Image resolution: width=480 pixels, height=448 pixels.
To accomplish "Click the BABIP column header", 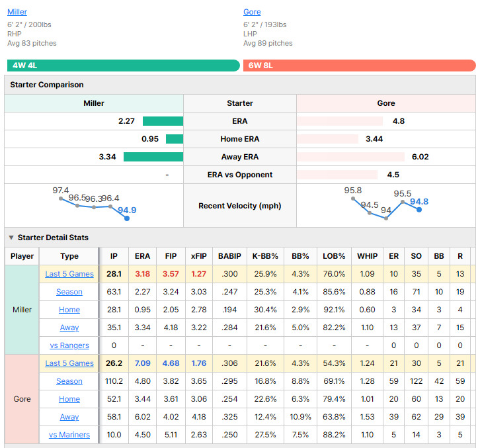I will click(229, 256).
